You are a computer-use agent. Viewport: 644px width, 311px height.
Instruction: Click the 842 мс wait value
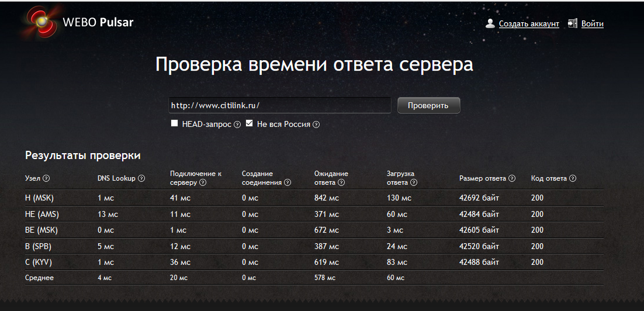click(327, 198)
